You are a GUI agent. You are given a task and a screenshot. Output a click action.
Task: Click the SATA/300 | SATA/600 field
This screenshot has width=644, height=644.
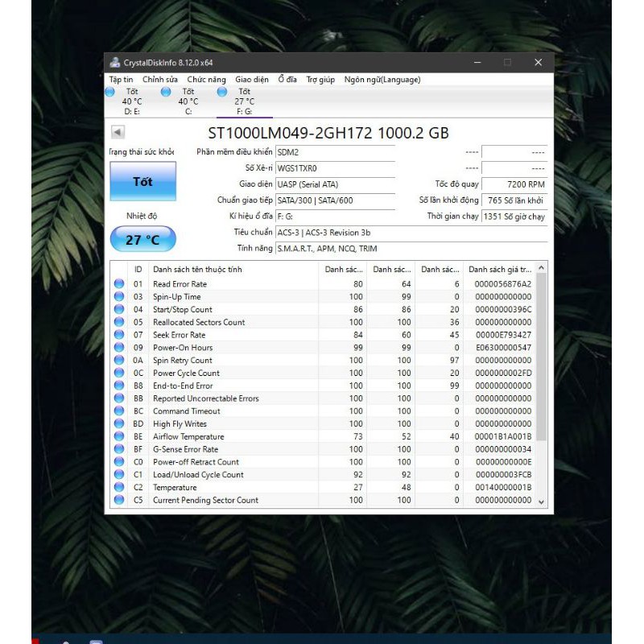(x=335, y=200)
